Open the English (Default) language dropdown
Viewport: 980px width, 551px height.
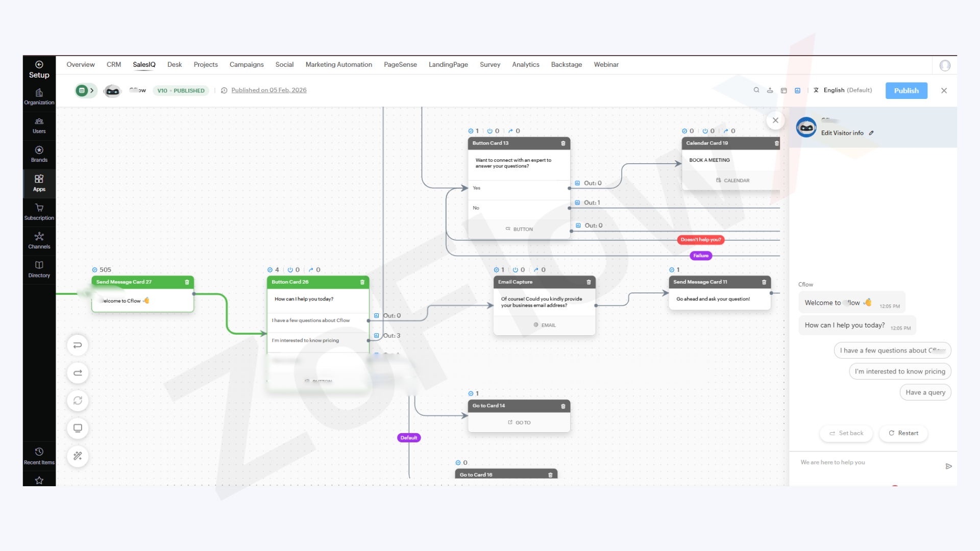click(x=843, y=90)
